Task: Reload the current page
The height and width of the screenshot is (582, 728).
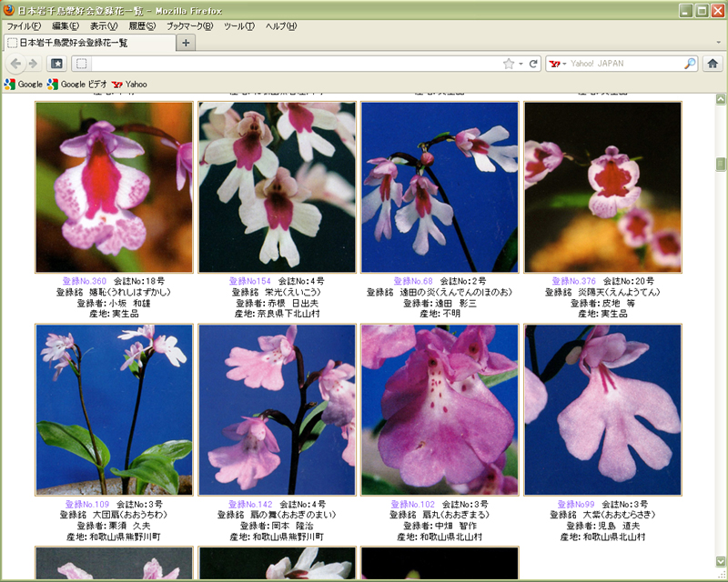Action: point(533,64)
